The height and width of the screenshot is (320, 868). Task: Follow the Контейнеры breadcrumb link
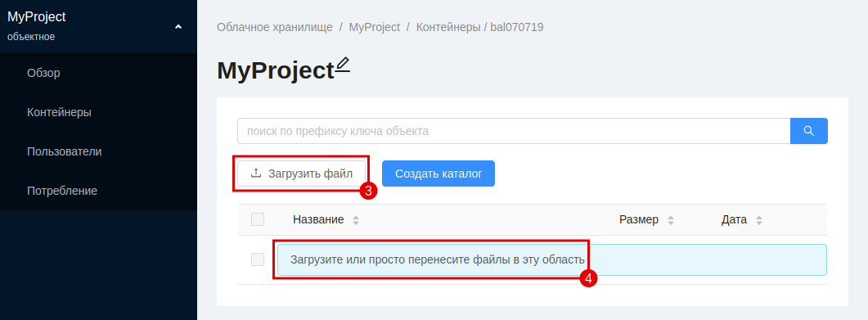click(448, 27)
